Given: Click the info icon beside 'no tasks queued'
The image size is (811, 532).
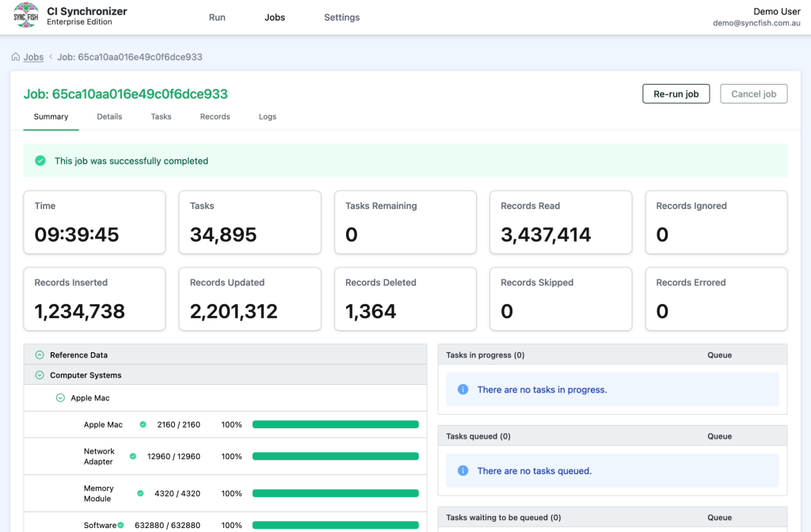Looking at the screenshot, I should pyautogui.click(x=463, y=471).
